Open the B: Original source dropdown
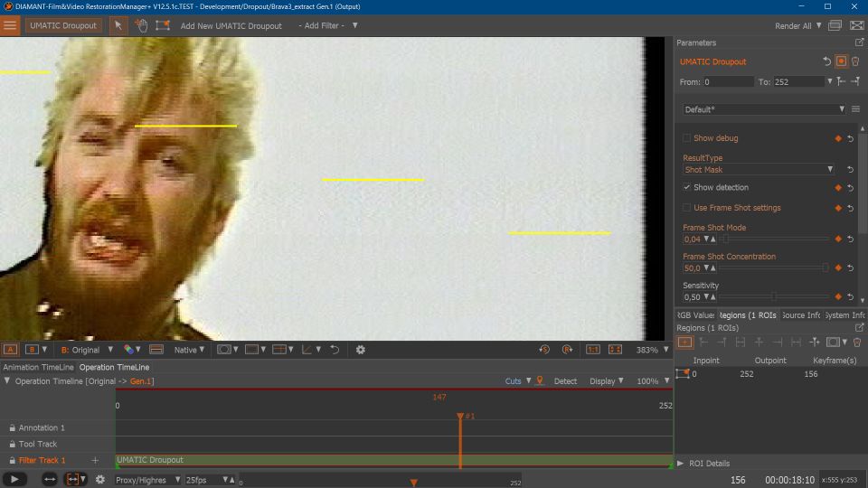Screen dimensions: 868x488 coord(87,350)
